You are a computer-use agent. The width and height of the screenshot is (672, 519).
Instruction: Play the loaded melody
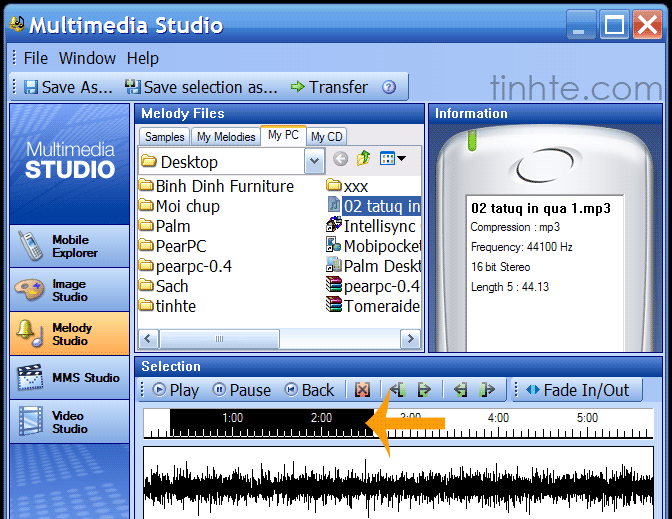tap(175, 390)
